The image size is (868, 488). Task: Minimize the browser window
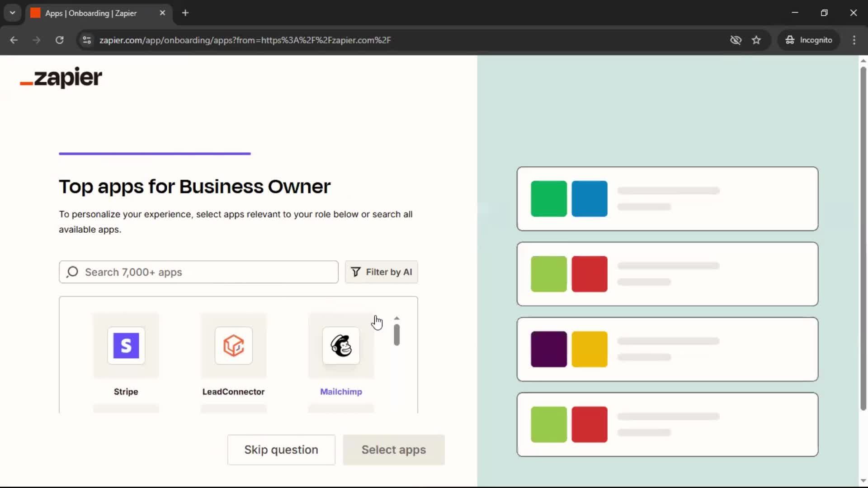(795, 13)
